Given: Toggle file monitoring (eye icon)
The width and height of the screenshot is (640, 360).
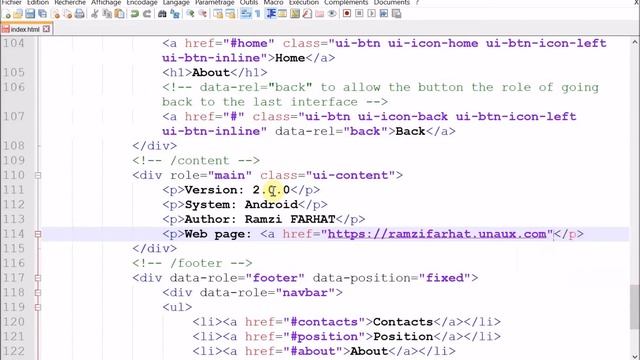Looking at the screenshot, I should pyautogui.click(x=332, y=14).
